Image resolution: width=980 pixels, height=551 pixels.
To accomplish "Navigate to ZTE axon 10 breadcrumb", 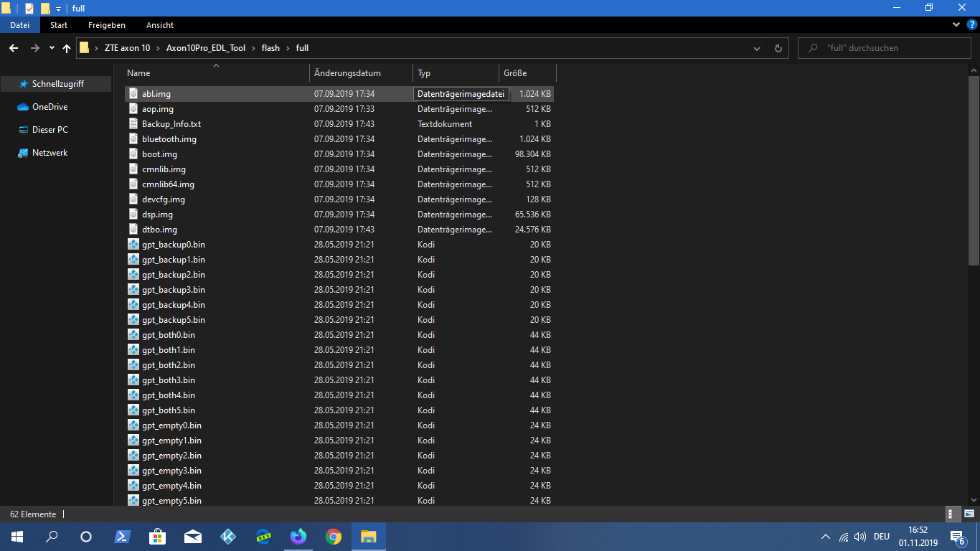I will click(x=127, y=48).
